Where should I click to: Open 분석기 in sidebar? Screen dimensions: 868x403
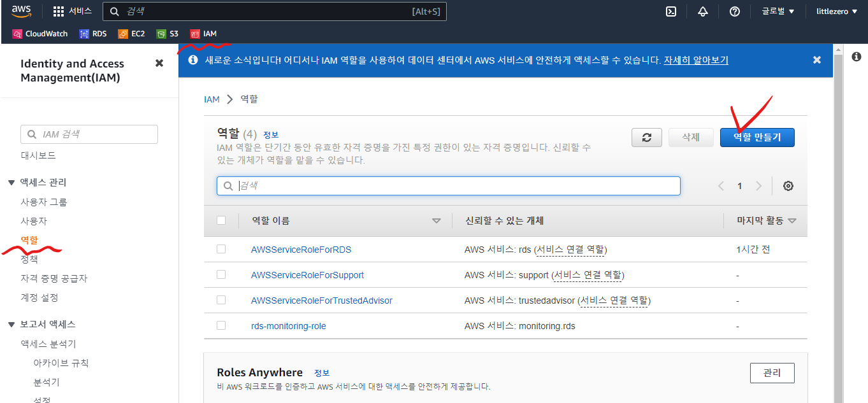[47, 382]
